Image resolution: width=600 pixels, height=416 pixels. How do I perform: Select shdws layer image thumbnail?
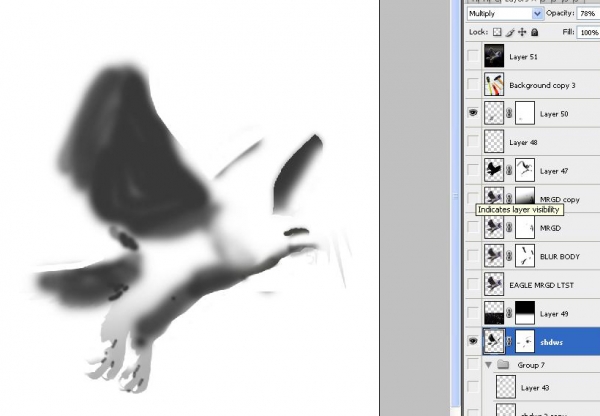tap(494, 341)
